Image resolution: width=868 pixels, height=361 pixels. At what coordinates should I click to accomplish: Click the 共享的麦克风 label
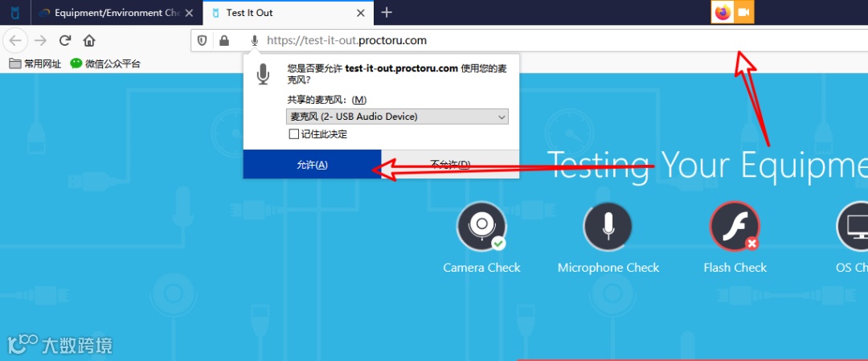(x=326, y=100)
